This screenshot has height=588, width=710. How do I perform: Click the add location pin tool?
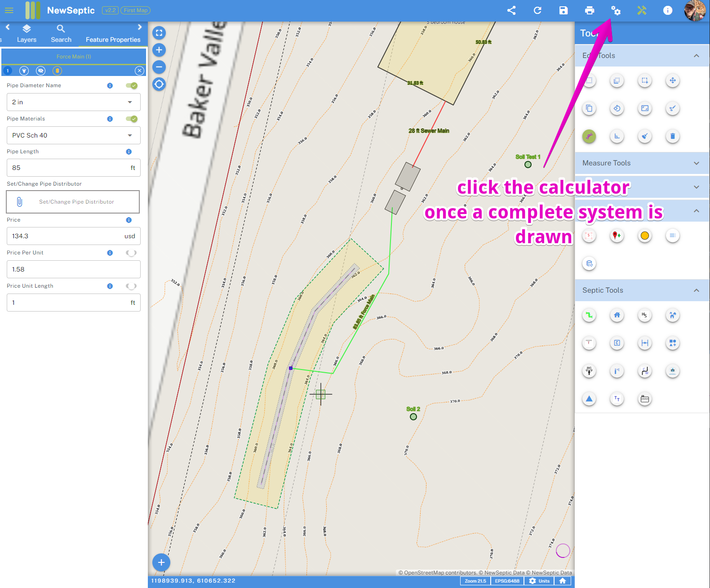click(x=617, y=236)
